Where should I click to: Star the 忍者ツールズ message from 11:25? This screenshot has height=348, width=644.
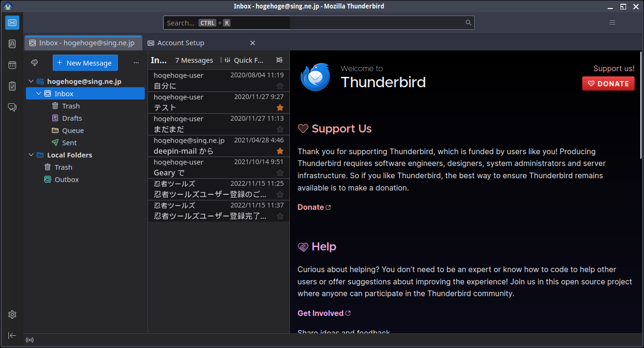pos(280,194)
